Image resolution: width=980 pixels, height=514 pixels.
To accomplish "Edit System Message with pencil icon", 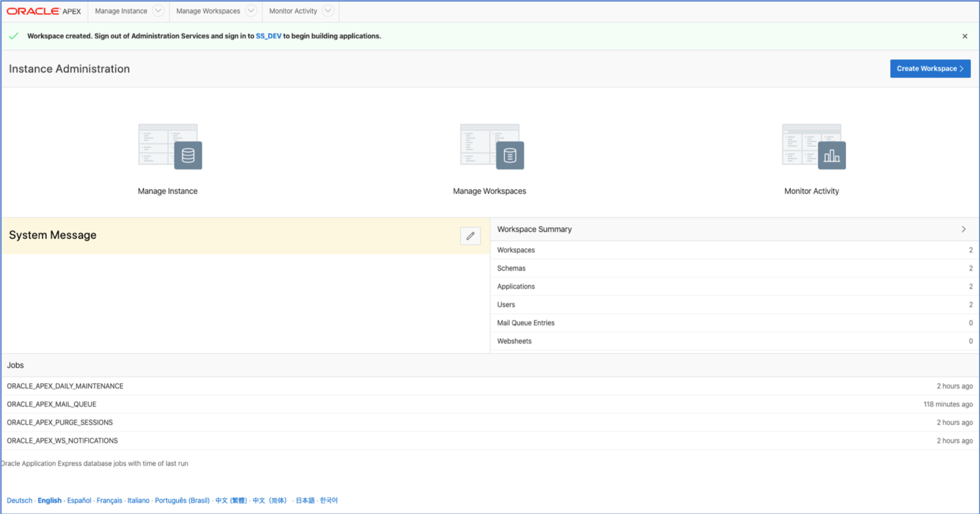I will pyautogui.click(x=470, y=236).
